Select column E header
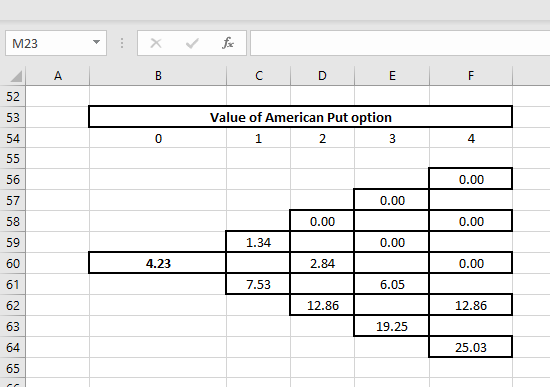Screen dimensions: 550x387 [392, 76]
